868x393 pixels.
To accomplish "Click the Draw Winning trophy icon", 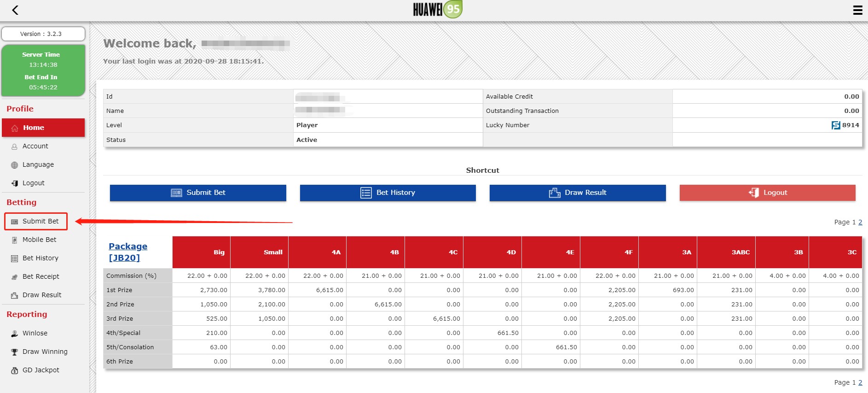I will [14, 352].
